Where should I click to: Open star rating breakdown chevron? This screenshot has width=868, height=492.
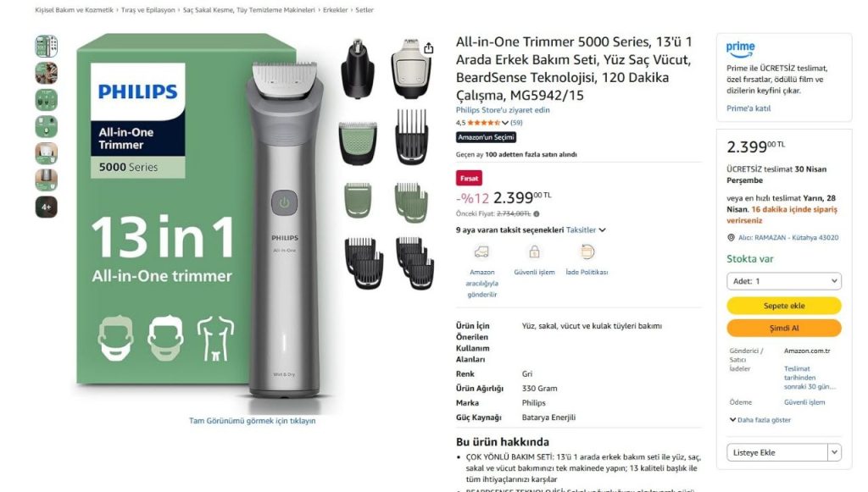point(505,123)
